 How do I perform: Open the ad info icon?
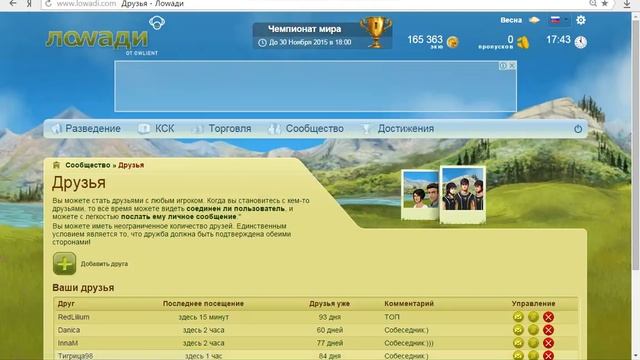[503, 66]
